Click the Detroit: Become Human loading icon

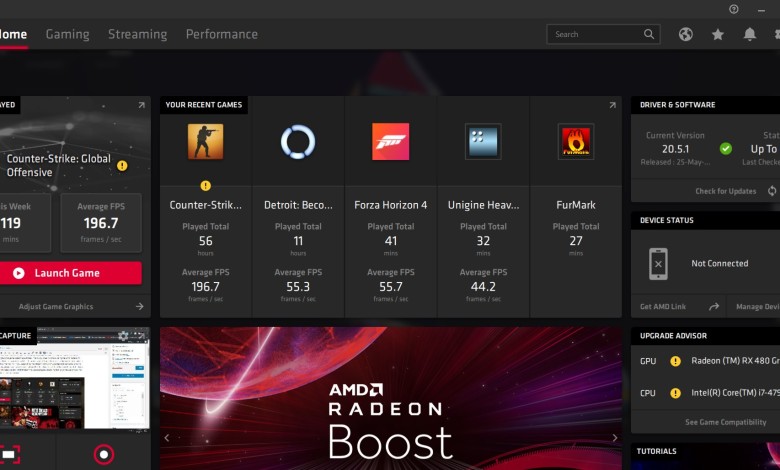point(298,142)
